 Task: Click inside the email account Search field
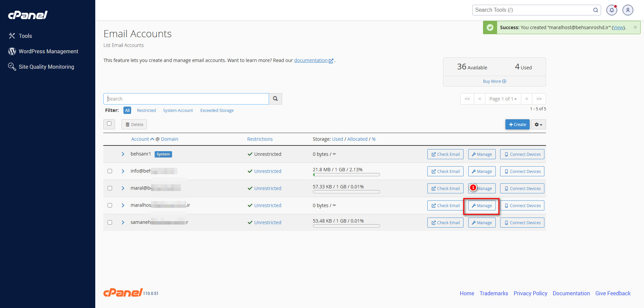click(186, 99)
